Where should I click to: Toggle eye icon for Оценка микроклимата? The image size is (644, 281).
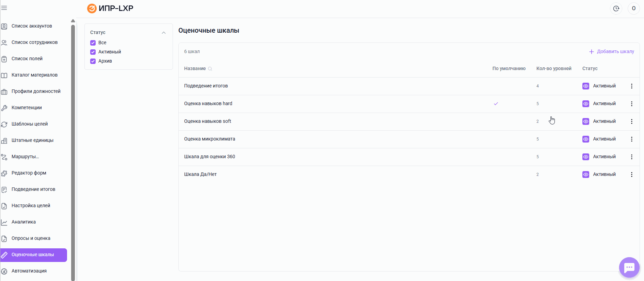[586, 139]
